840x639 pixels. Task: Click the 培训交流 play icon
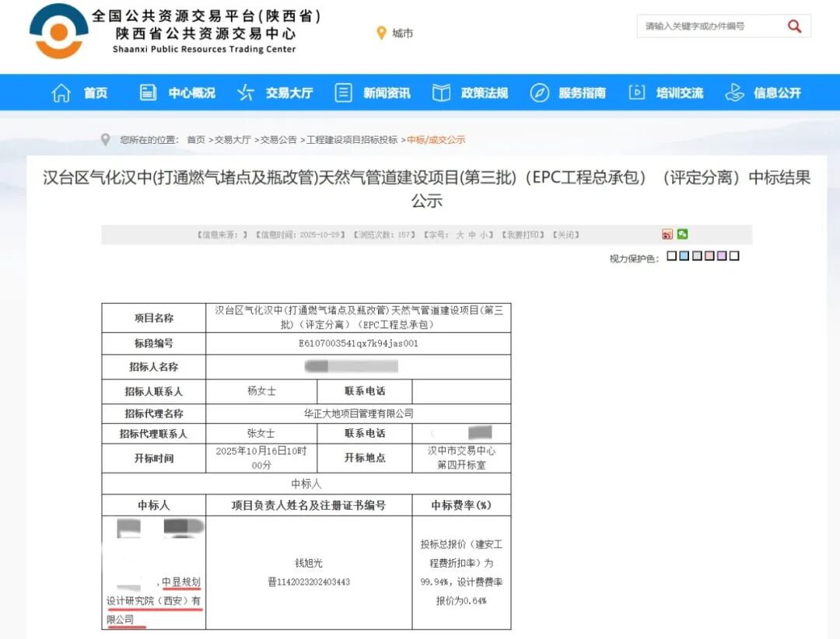tap(636, 93)
